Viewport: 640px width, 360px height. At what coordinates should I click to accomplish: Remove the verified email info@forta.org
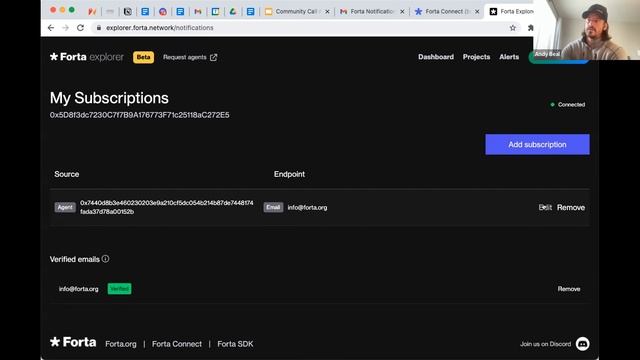click(x=569, y=289)
